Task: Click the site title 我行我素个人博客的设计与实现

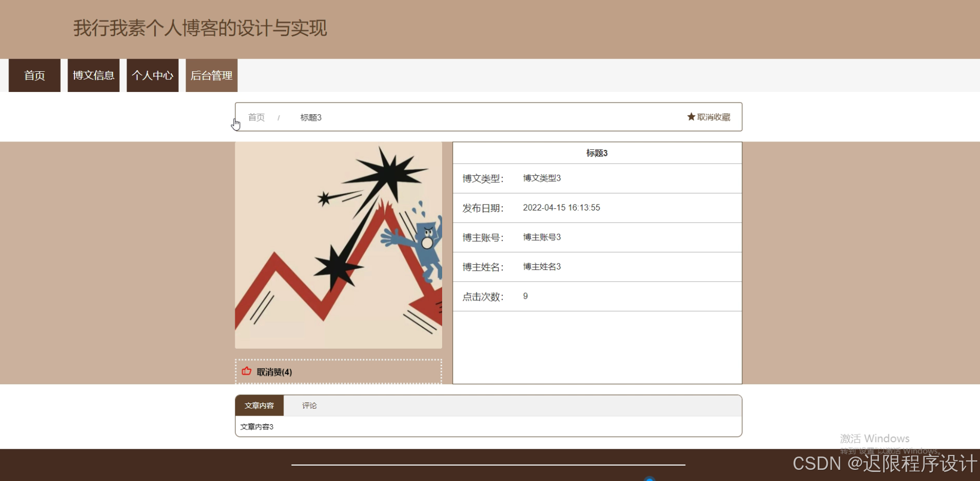Action: (x=200, y=28)
